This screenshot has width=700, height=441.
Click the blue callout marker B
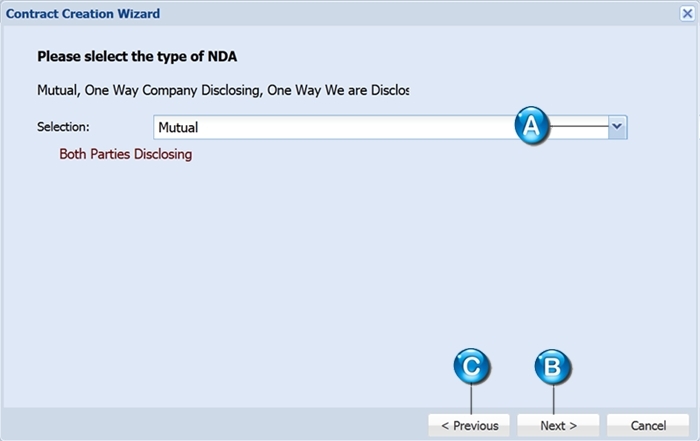(x=553, y=367)
